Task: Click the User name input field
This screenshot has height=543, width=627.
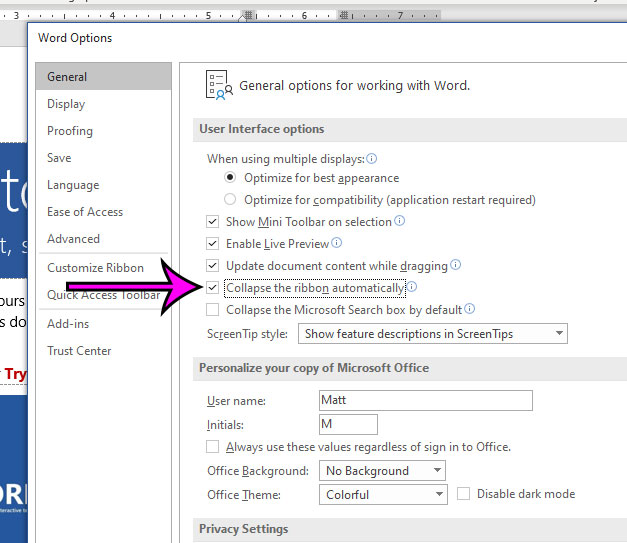Action: (x=426, y=400)
